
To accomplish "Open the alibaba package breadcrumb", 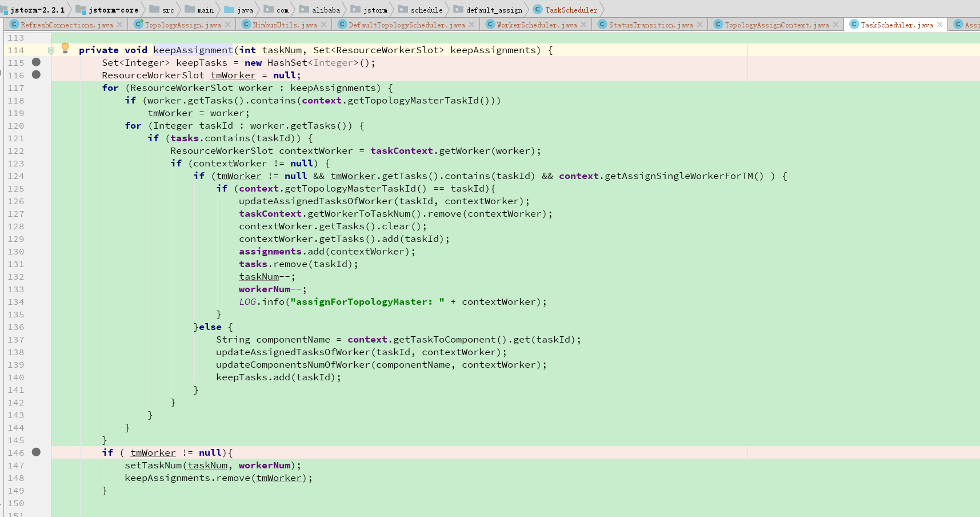I will point(326,10).
